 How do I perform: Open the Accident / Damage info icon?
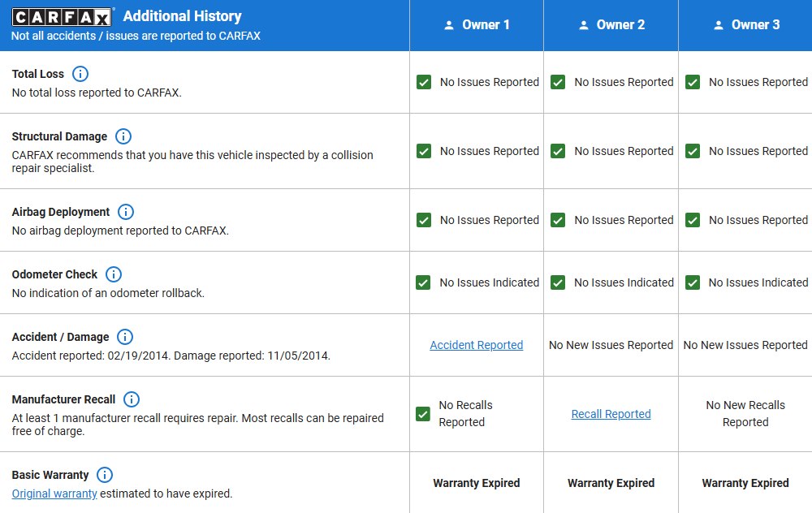[125, 337]
